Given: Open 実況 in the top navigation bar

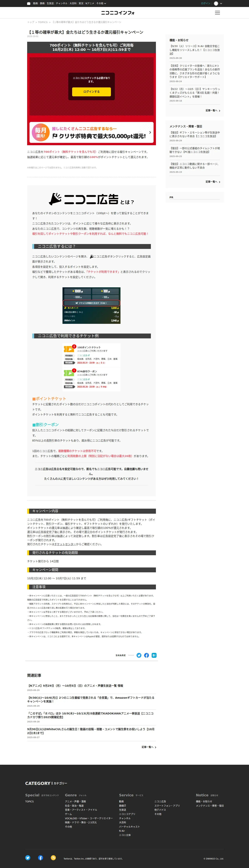Looking at the screenshot, I should pyautogui.click(x=81, y=3).
